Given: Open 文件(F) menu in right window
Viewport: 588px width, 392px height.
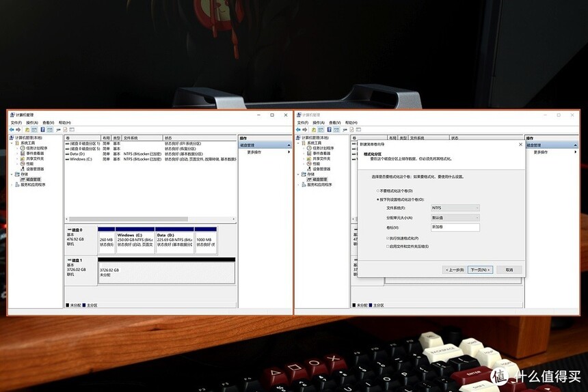Looking at the screenshot, I should click(303, 123).
